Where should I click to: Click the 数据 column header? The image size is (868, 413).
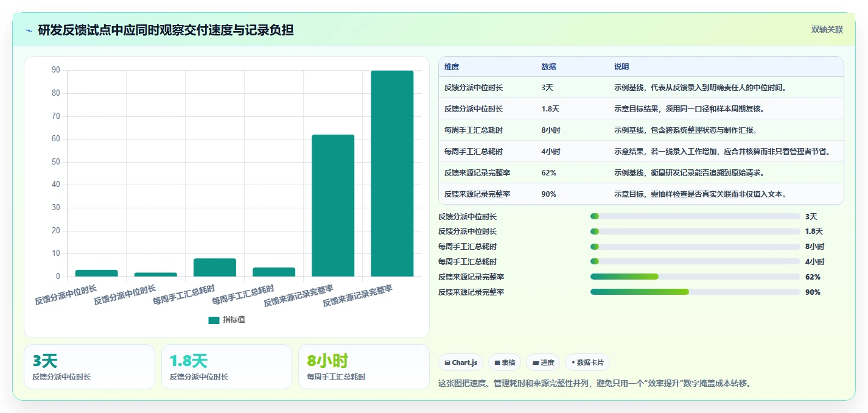[548, 67]
